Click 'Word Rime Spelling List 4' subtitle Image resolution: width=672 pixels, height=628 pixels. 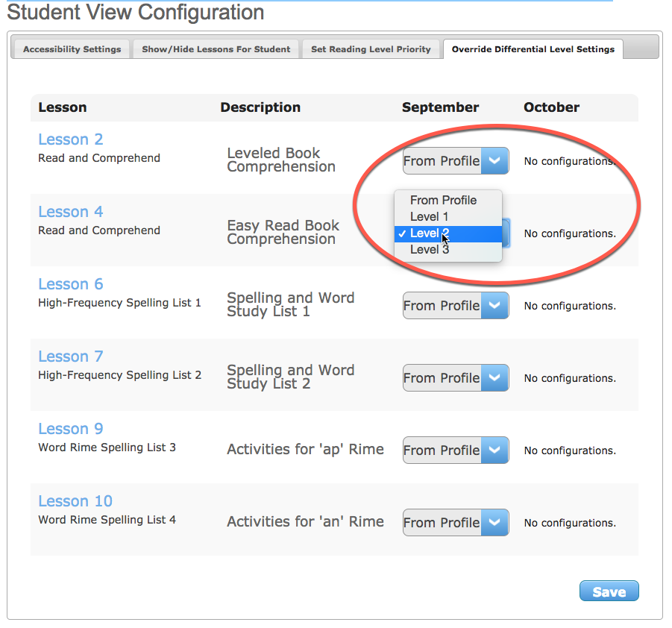coord(107,520)
